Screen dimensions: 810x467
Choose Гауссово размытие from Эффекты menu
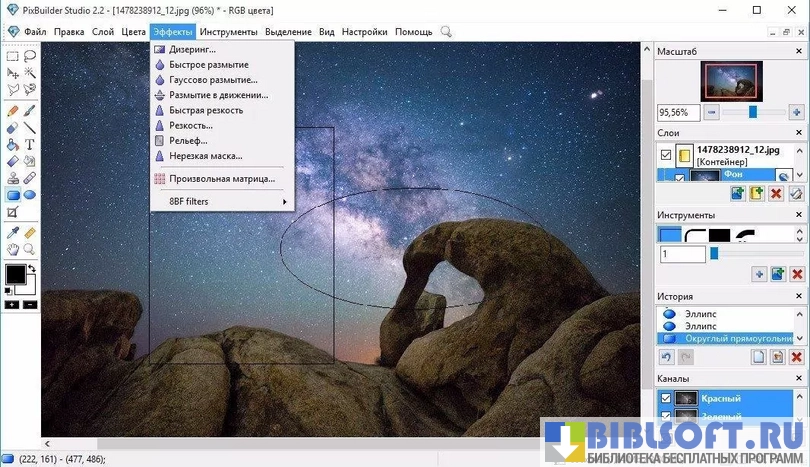click(213, 80)
